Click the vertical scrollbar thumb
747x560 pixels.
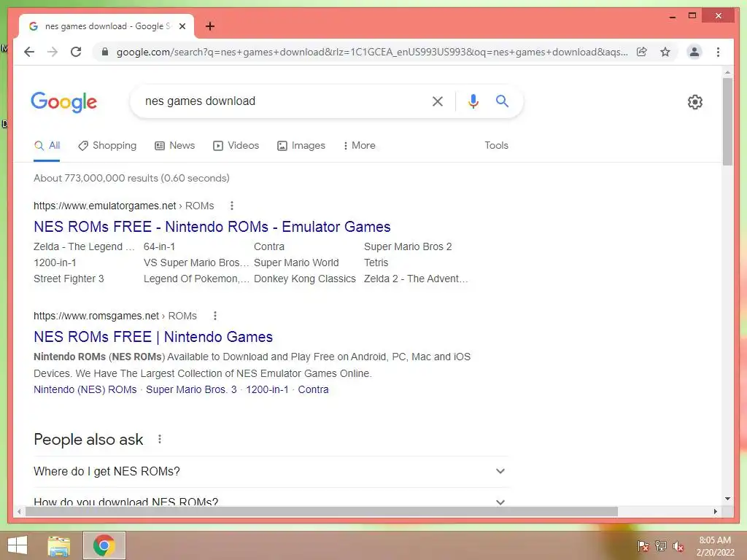[x=727, y=122]
